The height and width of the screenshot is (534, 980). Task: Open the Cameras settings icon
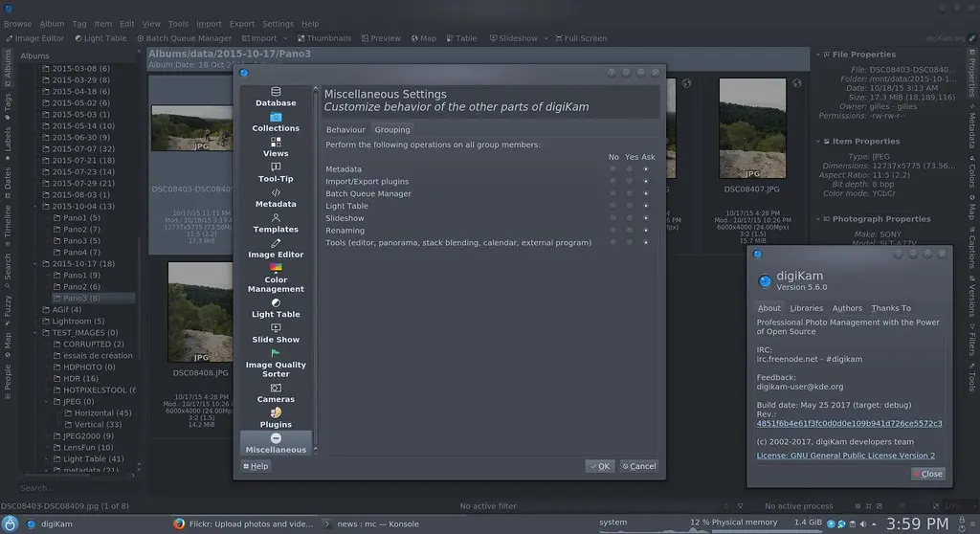coord(276,388)
